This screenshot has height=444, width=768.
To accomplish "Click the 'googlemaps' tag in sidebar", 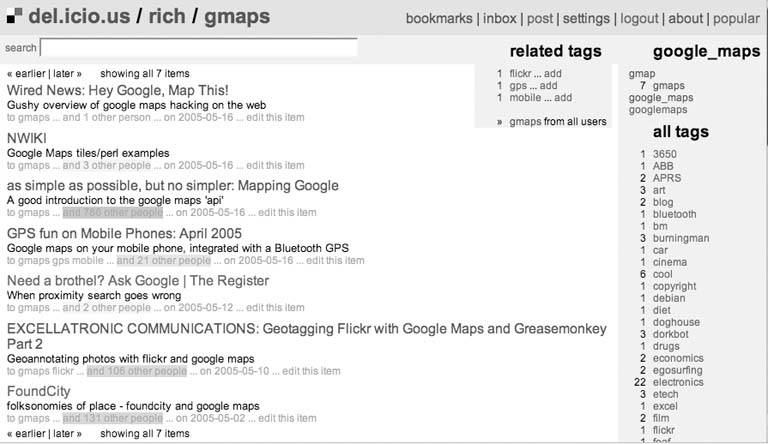I will coord(658,110).
